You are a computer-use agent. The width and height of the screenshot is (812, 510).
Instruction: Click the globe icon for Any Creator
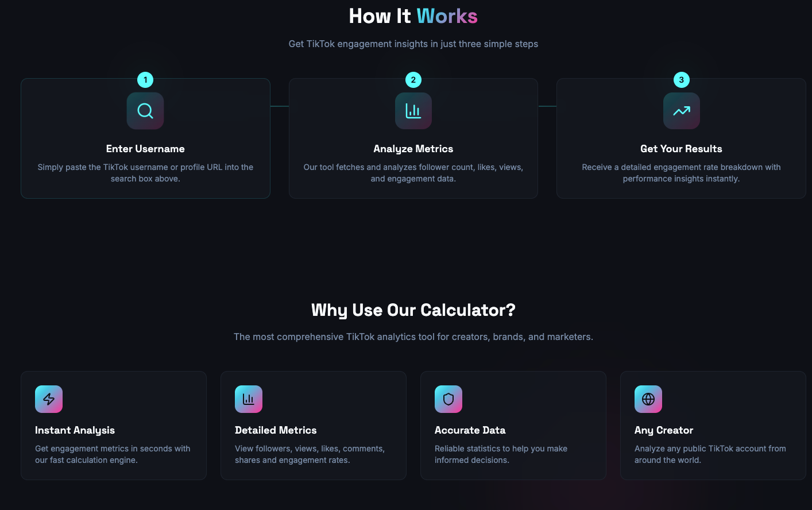click(648, 399)
